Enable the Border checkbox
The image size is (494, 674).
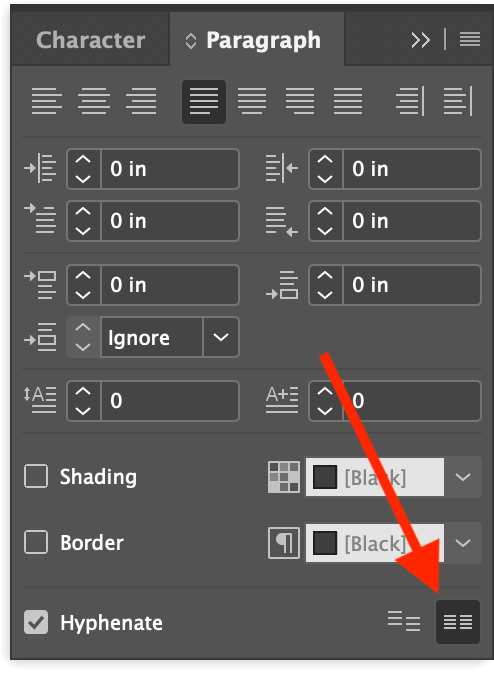point(36,542)
